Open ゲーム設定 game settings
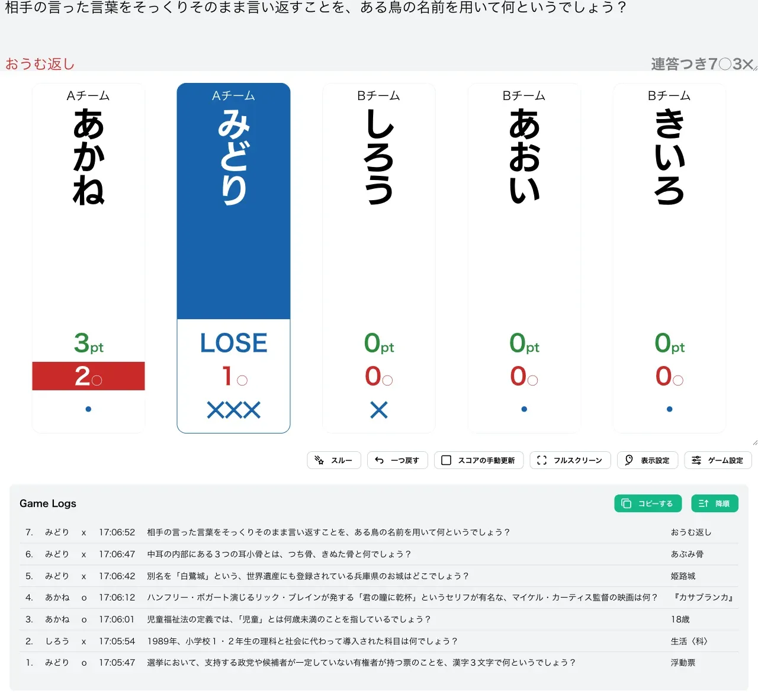Image resolution: width=758 pixels, height=700 pixels. pyautogui.click(x=718, y=460)
